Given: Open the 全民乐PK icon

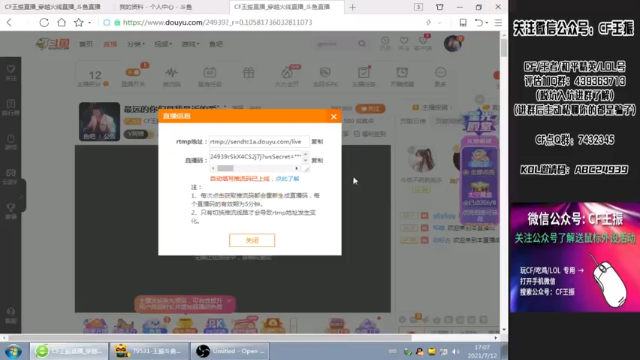Looking at the screenshot, I should pos(325,76).
